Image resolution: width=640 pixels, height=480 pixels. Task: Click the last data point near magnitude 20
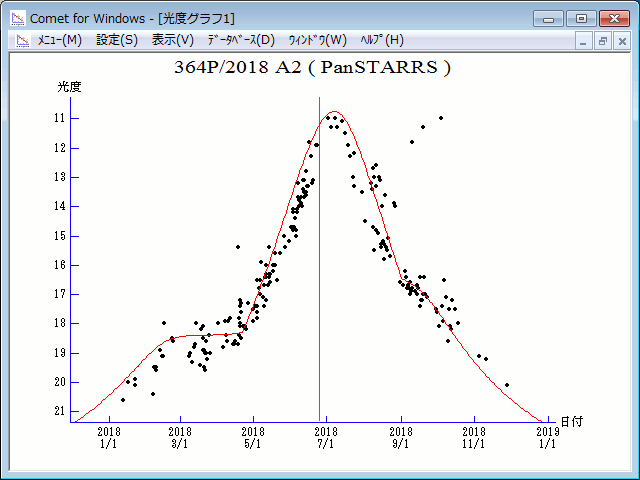pos(507,385)
